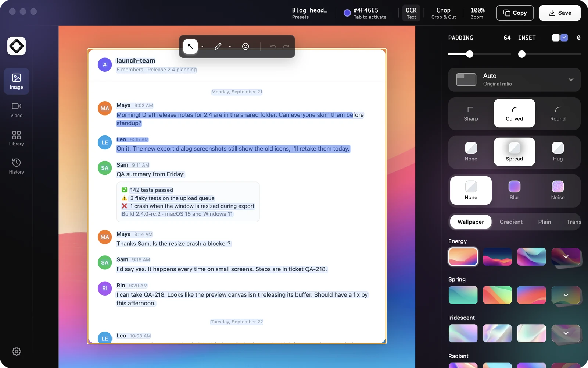Select the None option beside Spread
The height and width of the screenshot is (368, 588).
[x=471, y=152]
